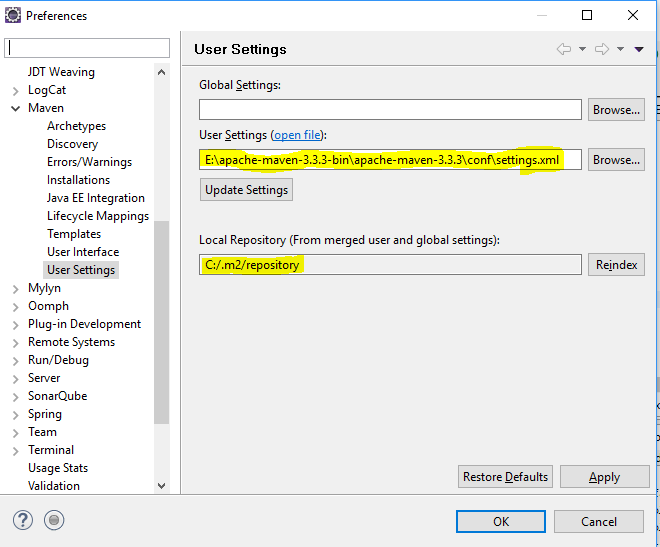Open the Archetypes preference page
The height and width of the screenshot is (547, 660).
tap(76, 126)
